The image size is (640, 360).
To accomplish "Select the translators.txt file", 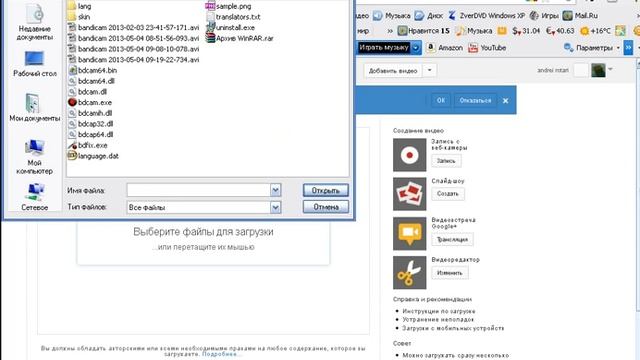I will pyautogui.click(x=233, y=17).
